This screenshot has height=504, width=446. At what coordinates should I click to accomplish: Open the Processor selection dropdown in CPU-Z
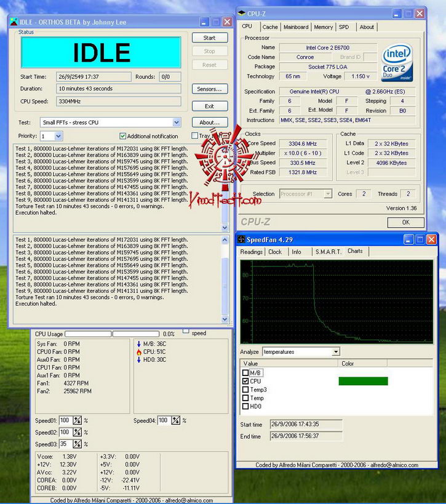(328, 194)
